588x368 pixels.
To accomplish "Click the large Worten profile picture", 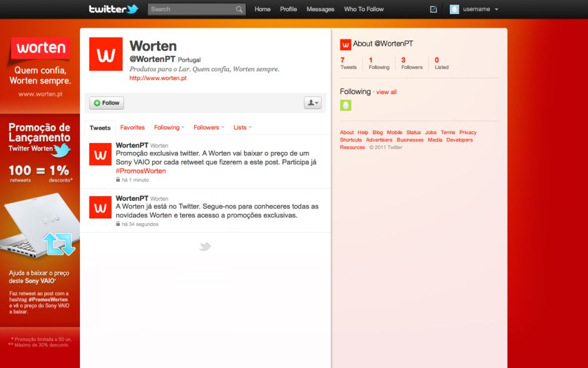I will click(106, 54).
